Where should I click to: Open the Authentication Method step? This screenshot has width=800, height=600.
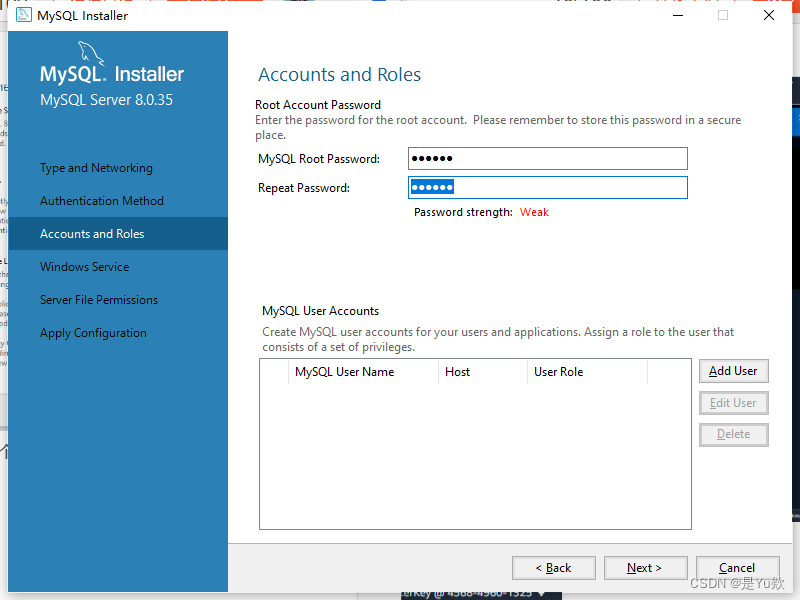(x=102, y=201)
